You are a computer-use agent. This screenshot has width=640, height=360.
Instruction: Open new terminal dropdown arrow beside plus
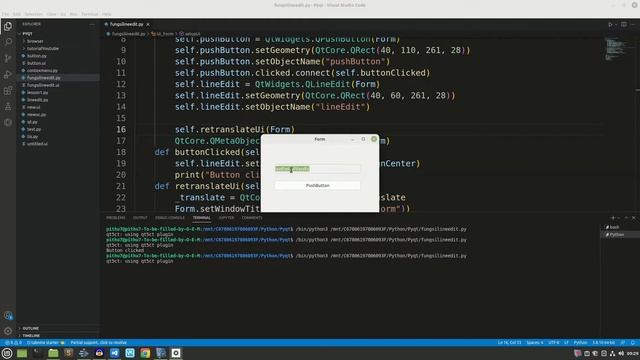pos(619,218)
